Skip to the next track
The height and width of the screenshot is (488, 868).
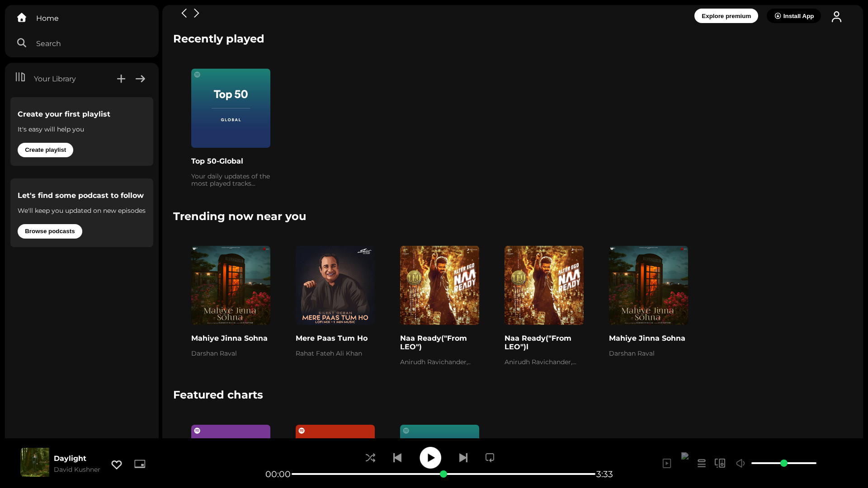463,458
